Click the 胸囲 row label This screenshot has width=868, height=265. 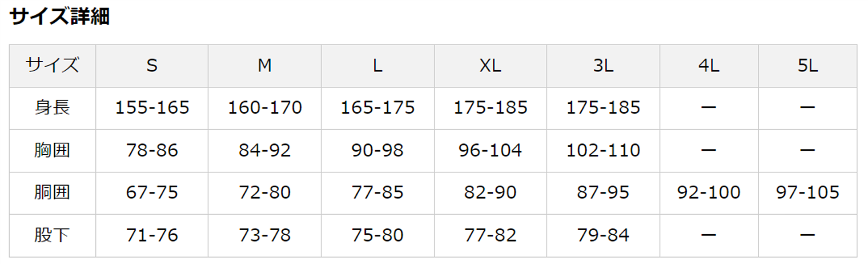(x=52, y=150)
